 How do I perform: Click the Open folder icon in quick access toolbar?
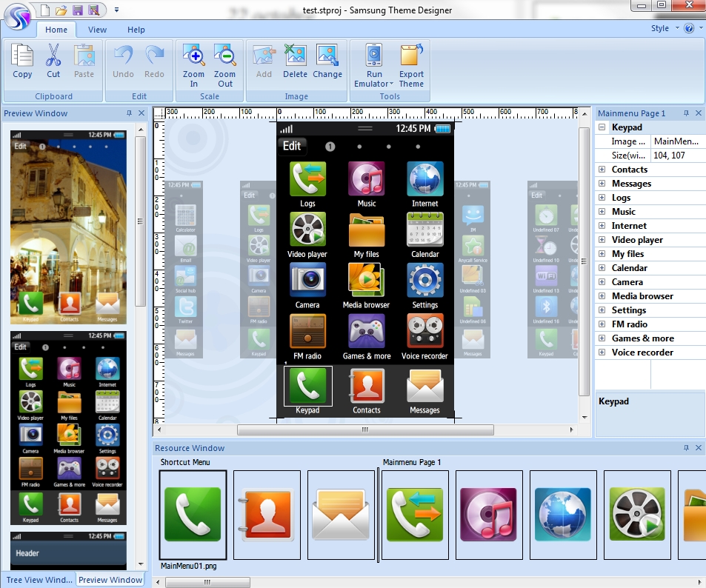tap(61, 10)
